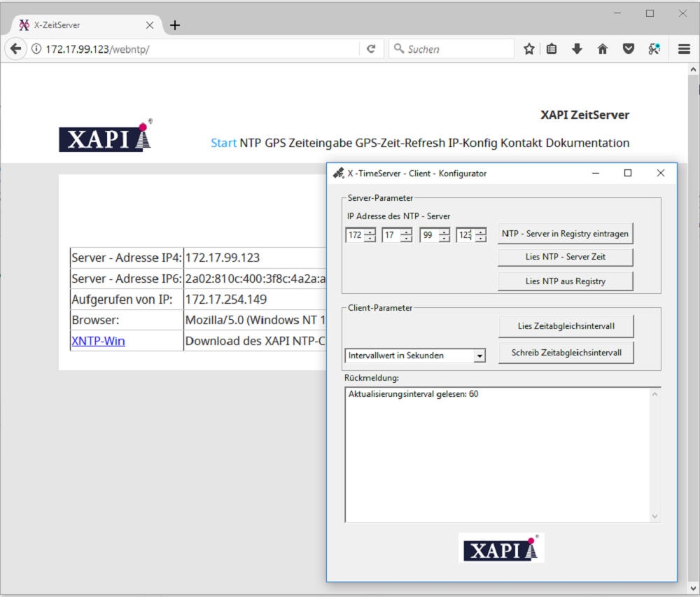The width and height of the screenshot is (700, 597).
Task: Open the NTP navigation item
Action: 251,143
